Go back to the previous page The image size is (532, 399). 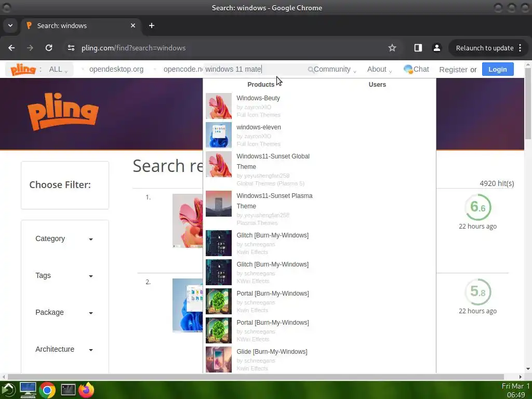11,48
